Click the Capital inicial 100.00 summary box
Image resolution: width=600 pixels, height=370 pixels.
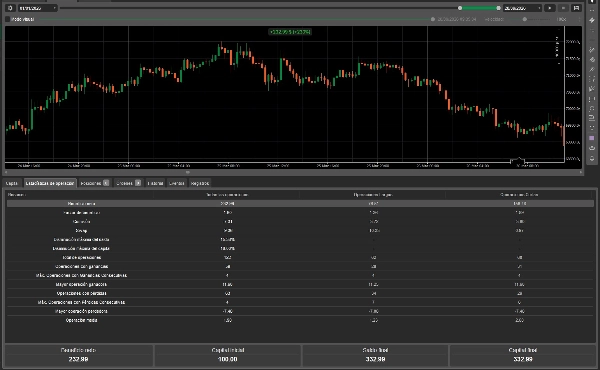[228, 355]
